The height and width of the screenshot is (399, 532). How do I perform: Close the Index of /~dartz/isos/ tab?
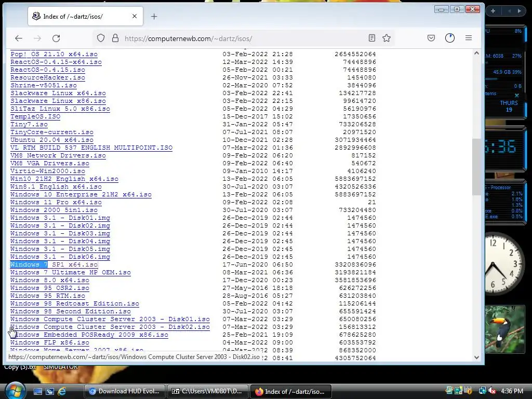pyautogui.click(x=135, y=16)
